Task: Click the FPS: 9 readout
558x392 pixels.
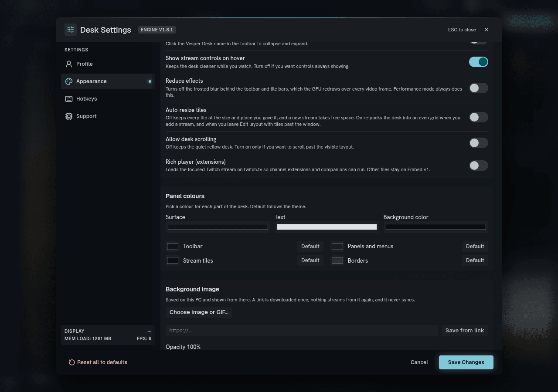Action: pos(144,338)
